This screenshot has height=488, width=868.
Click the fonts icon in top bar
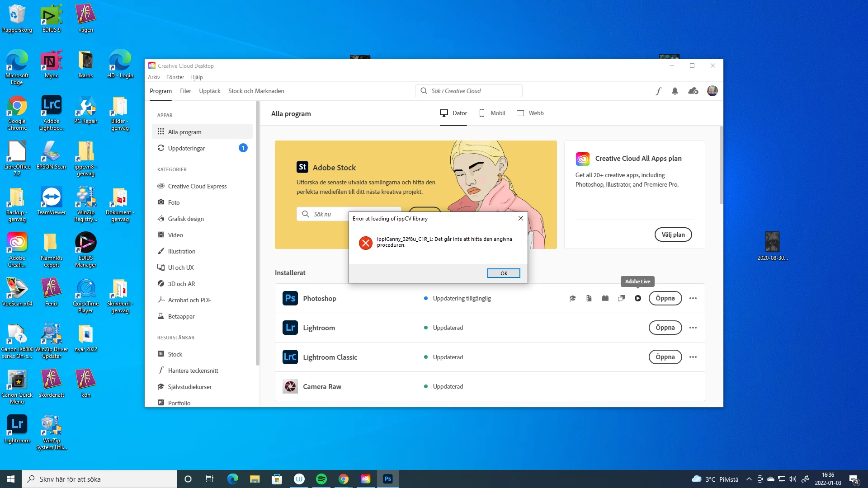click(658, 91)
